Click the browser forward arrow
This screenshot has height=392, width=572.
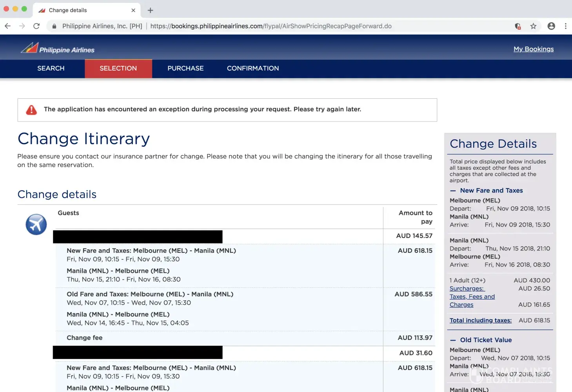tap(22, 26)
